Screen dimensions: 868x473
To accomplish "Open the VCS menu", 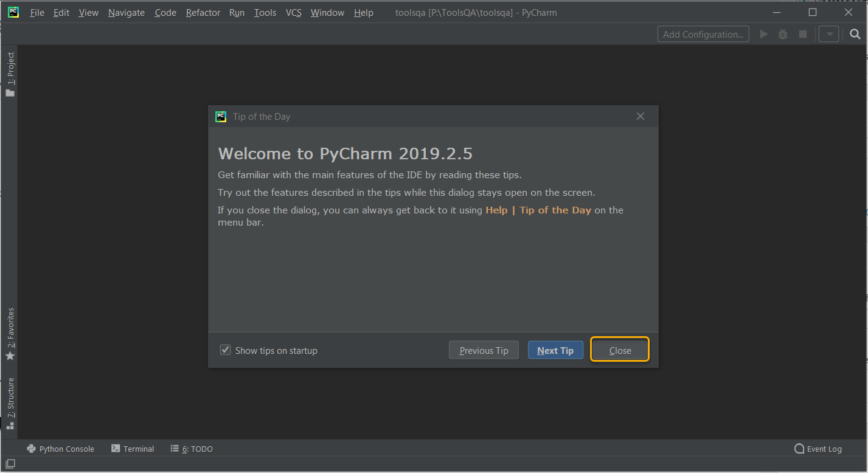I will (x=293, y=13).
